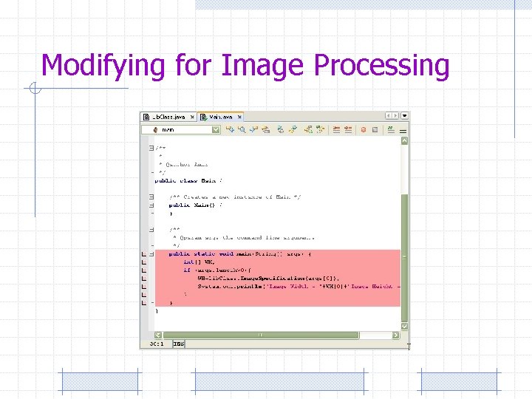This screenshot has width=532, height=399.
Task: Collapse the '@param args' Javadoc fold
Action: click(151, 230)
